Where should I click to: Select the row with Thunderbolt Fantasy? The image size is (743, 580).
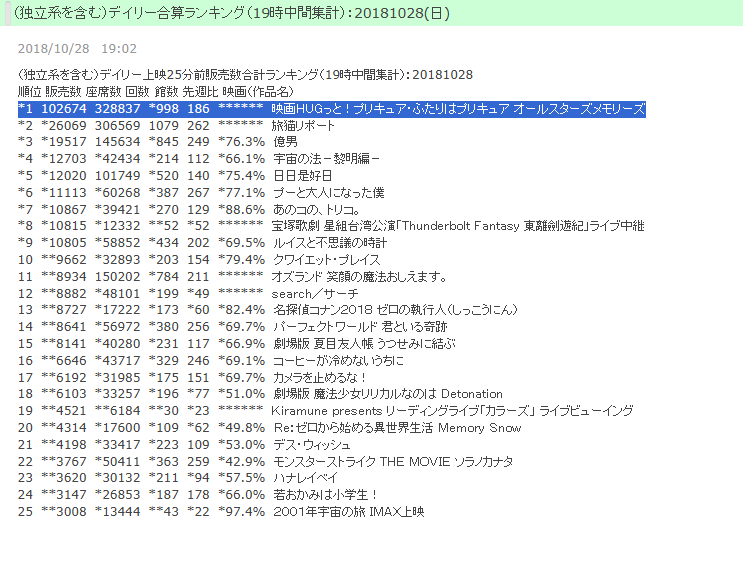(331, 226)
